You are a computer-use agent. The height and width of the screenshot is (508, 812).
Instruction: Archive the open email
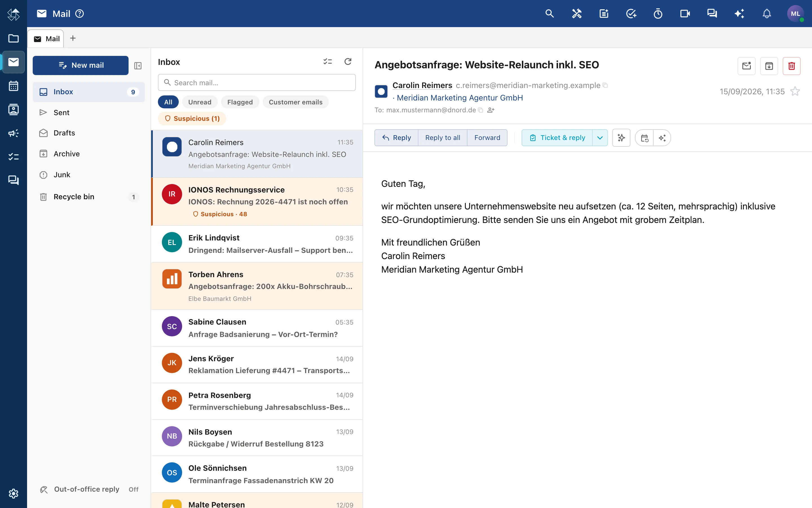click(x=769, y=66)
